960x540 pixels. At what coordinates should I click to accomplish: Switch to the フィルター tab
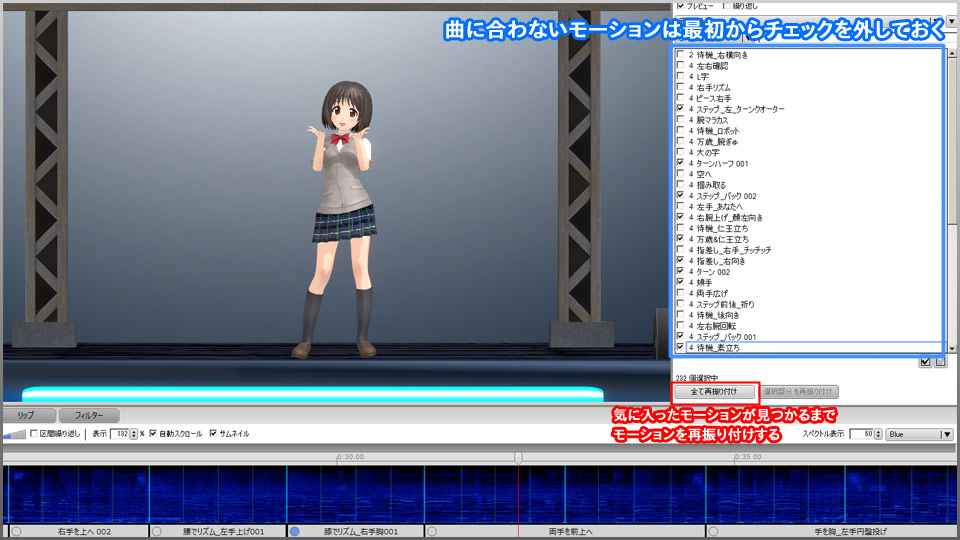coord(88,415)
